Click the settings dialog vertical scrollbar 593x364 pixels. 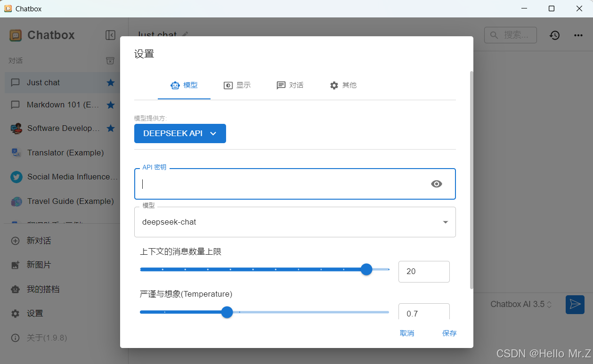tap(471, 180)
